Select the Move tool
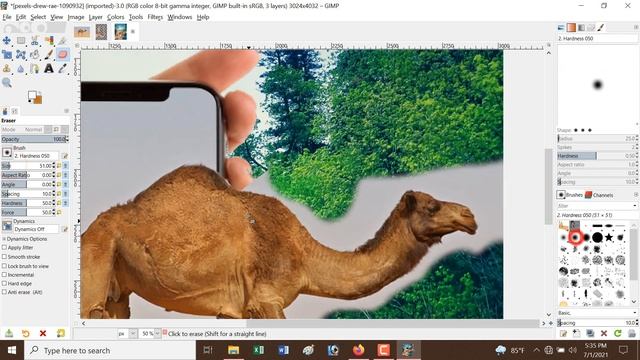Image resolution: width=640 pixels, height=360 pixels. pos(7,40)
